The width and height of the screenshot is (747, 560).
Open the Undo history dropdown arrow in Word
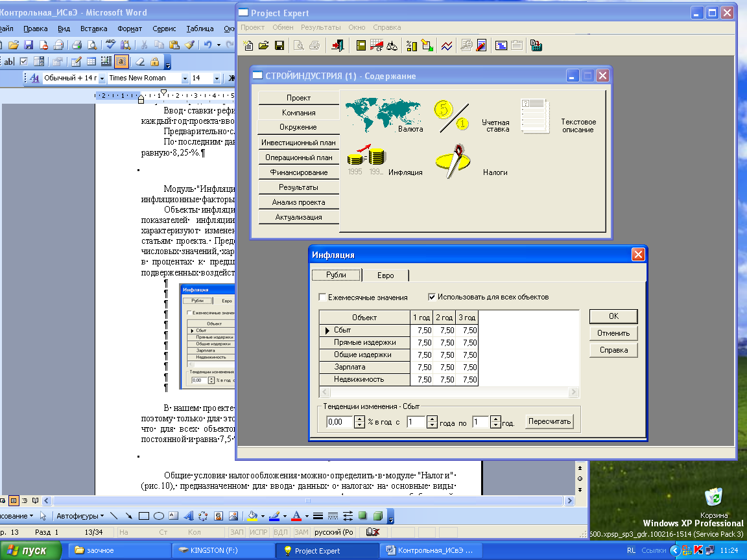[219, 45]
